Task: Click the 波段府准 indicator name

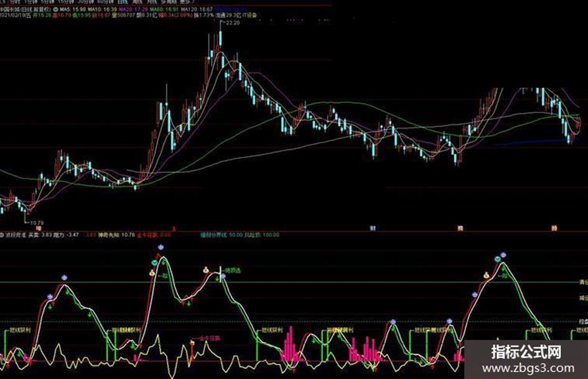Action: (16, 235)
